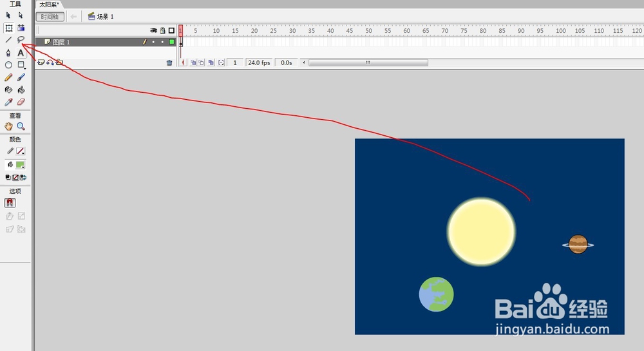Image resolution: width=644 pixels, height=351 pixels.
Task: Select the Pen tool
Action: click(x=8, y=53)
